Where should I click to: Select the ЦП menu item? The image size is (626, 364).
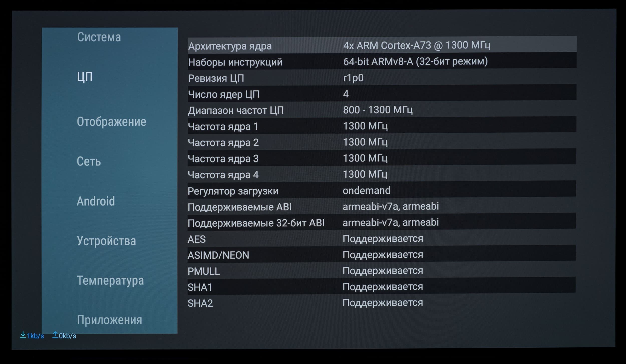point(85,77)
